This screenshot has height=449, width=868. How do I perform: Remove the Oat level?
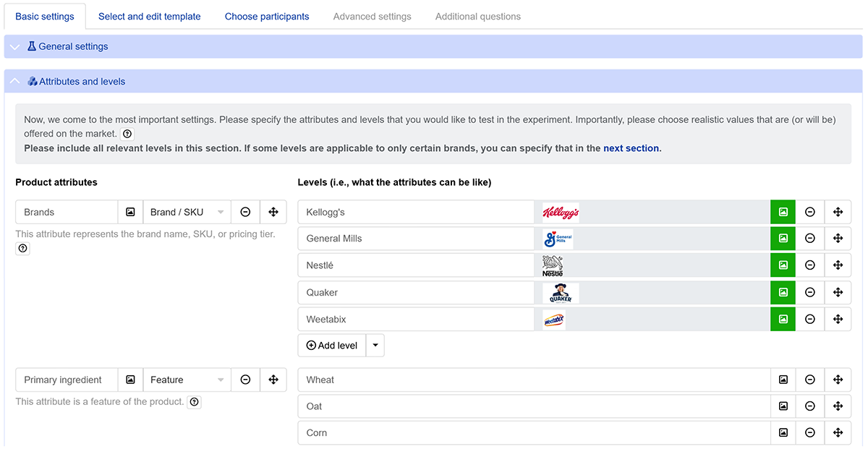point(810,406)
